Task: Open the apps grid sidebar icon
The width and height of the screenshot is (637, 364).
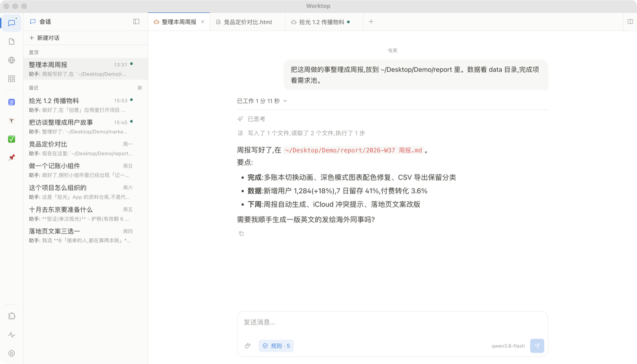Action: [x=12, y=79]
